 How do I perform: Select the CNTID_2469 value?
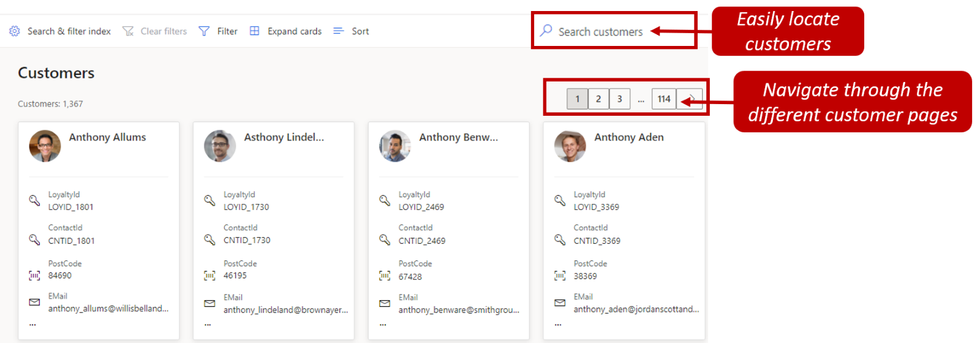(x=422, y=241)
